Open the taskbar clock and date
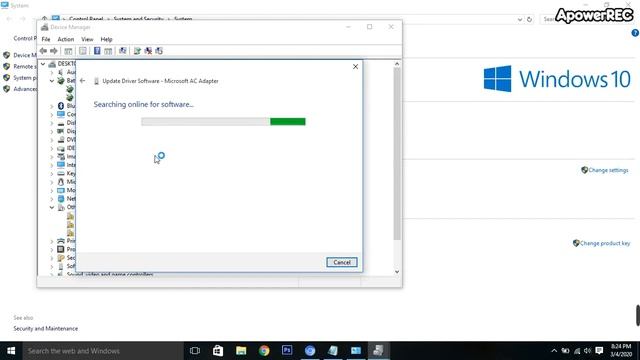 [621, 351]
